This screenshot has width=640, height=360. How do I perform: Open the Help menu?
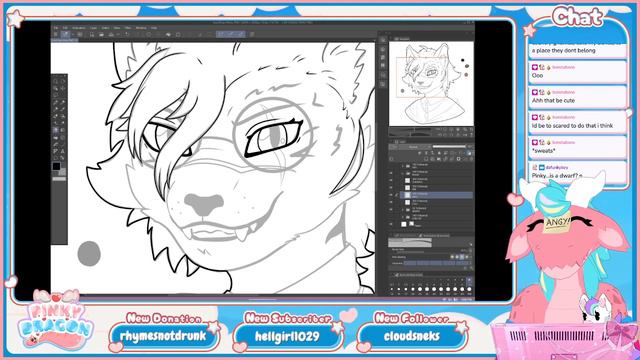tap(154, 28)
